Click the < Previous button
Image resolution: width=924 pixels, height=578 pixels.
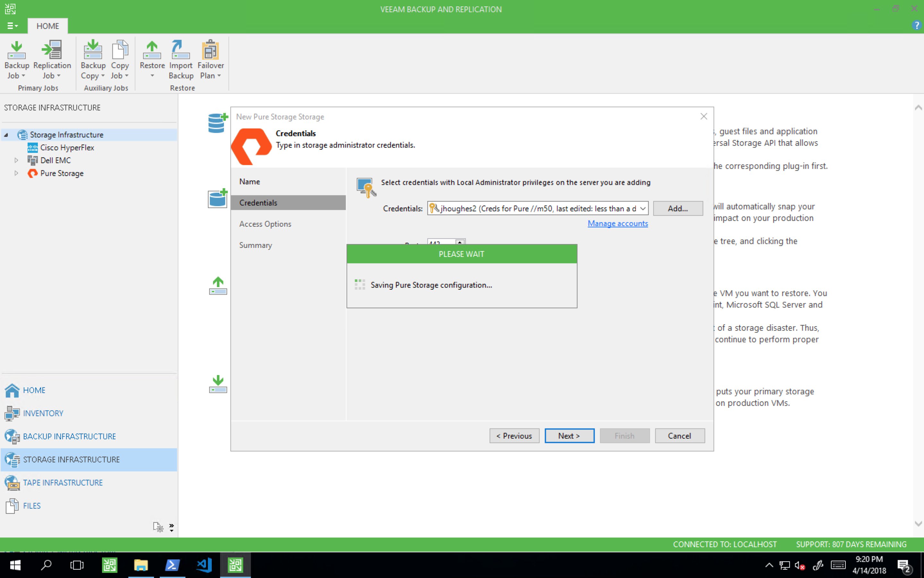click(514, 436)
